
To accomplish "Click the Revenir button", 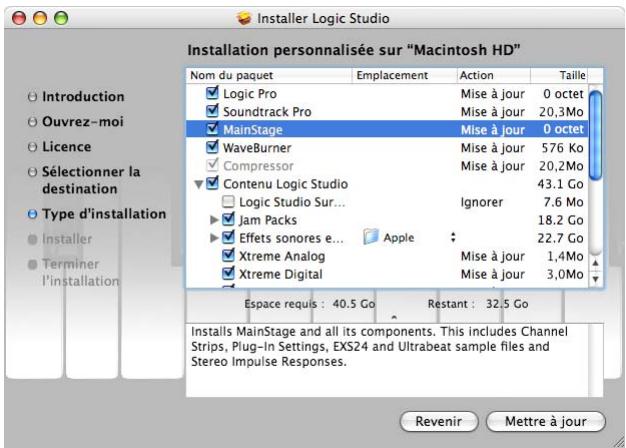I will pos(439,421).
